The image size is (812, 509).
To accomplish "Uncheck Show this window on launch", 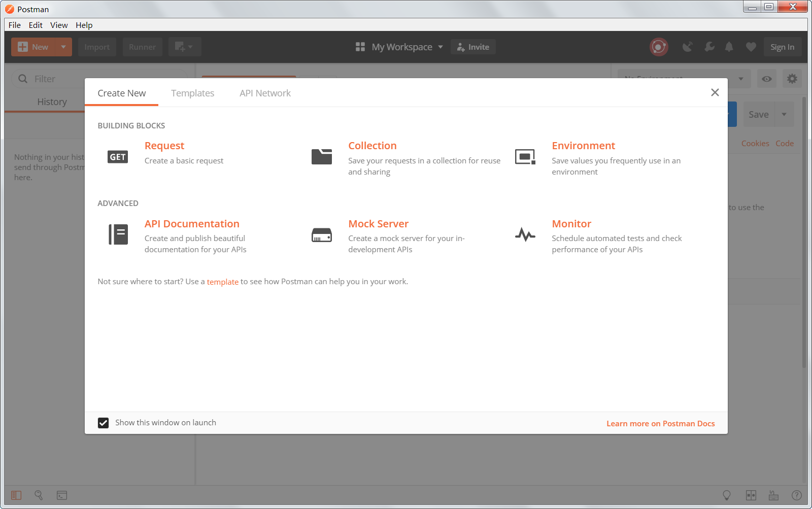I will 103,423.
